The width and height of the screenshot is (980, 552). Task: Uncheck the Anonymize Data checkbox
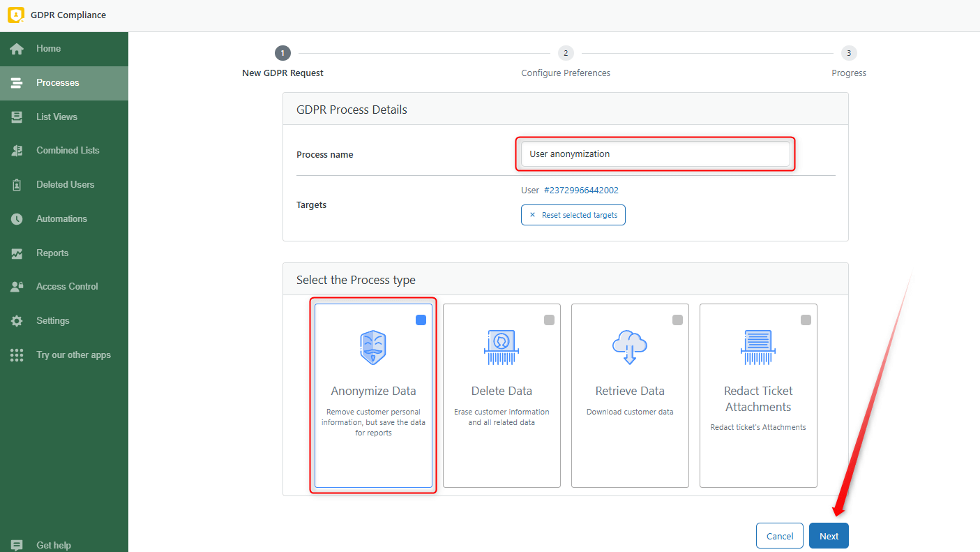tap(421, 320)
